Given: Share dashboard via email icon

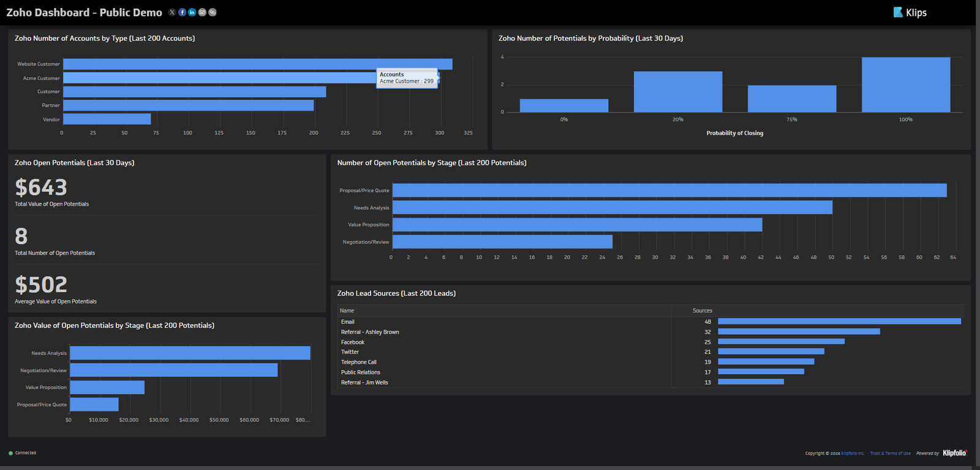Looking at the screenshot, I should (202, 12).
